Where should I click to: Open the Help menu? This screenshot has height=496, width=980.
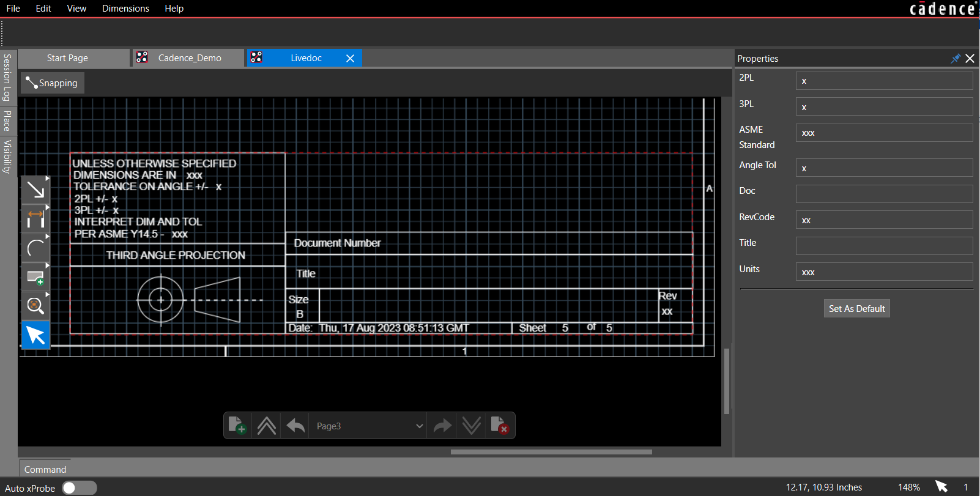(x=174, y=9)
